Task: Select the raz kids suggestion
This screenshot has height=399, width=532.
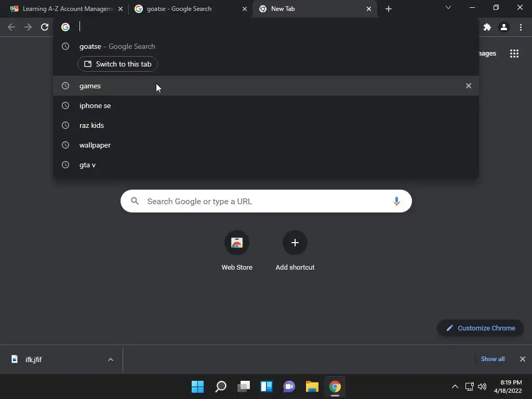Action: click(x=266, y=125)
